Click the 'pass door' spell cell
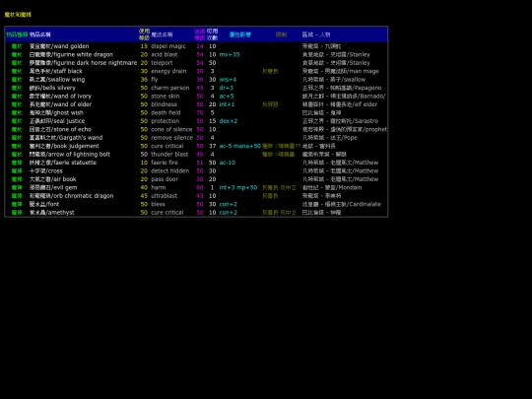The width and height of the screenshot is (532, 399). [165, 179]
